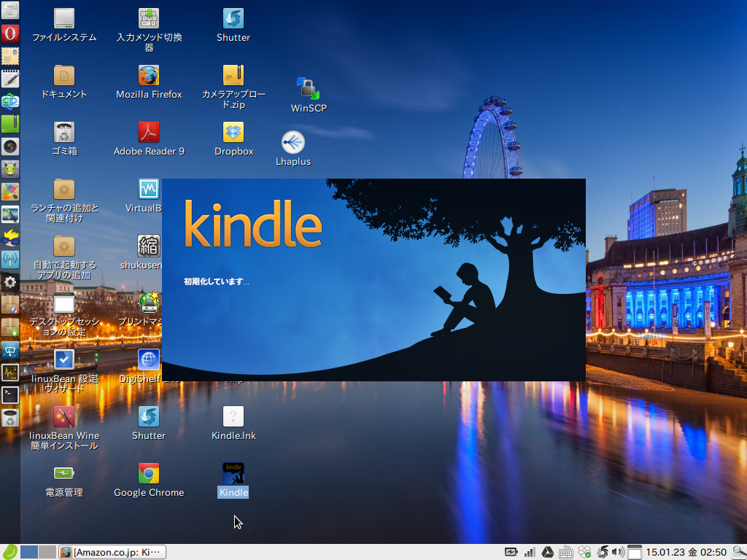Open the keyboard input method tray icon
The height and width of the screenshot is (560, 747).
point(565,553)
